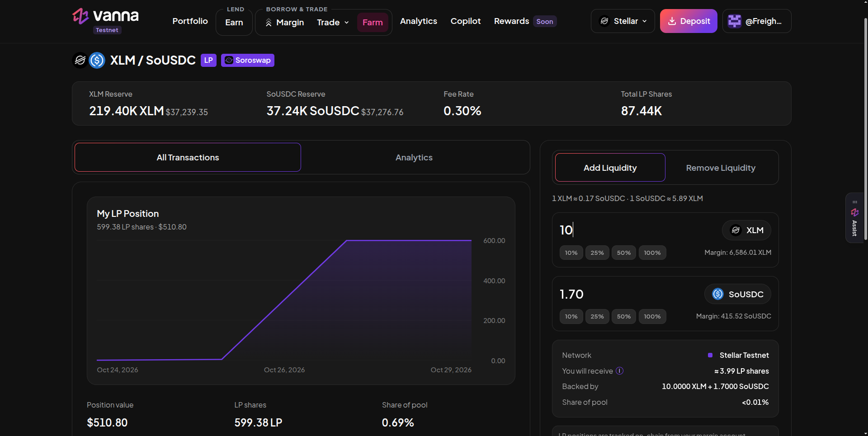Switch to the Analytics chart tab
Image resolution: width=868 pixels, height=436 pixels.
414,157
